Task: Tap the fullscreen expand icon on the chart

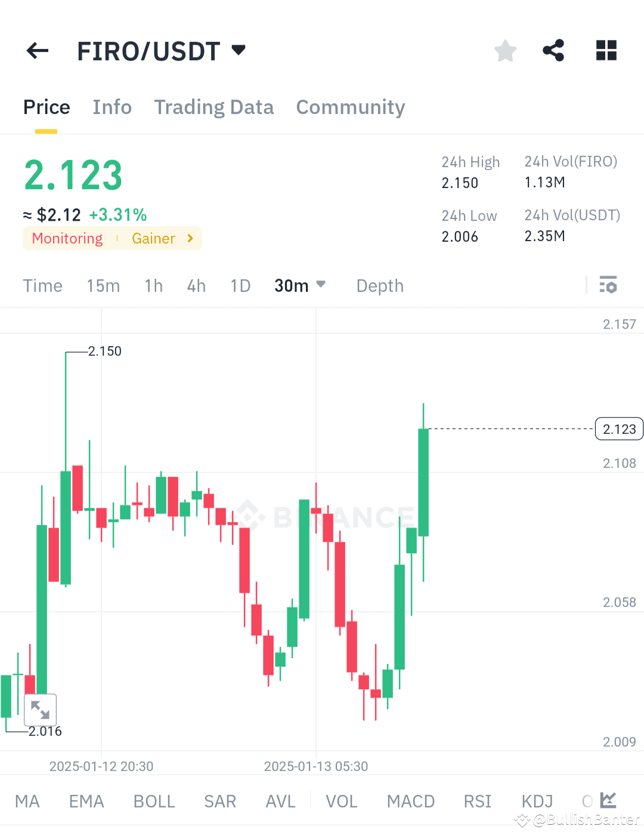Action: [40, 709]
